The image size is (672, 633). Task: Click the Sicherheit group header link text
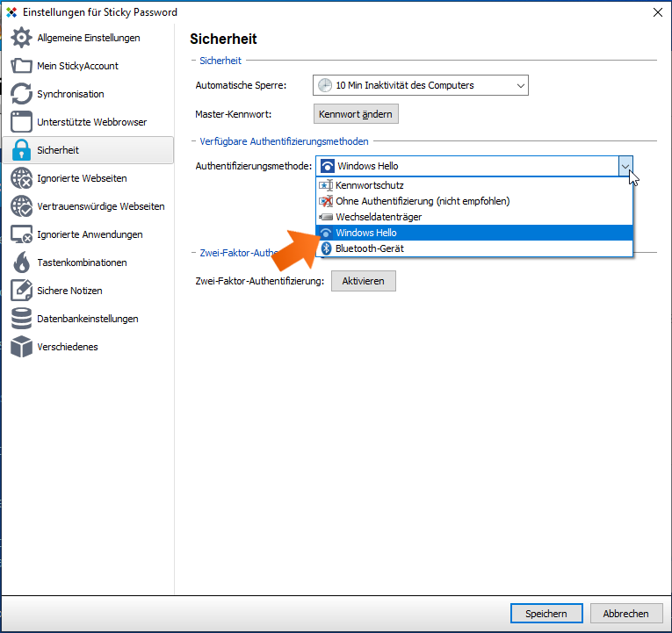coord(220,61)
